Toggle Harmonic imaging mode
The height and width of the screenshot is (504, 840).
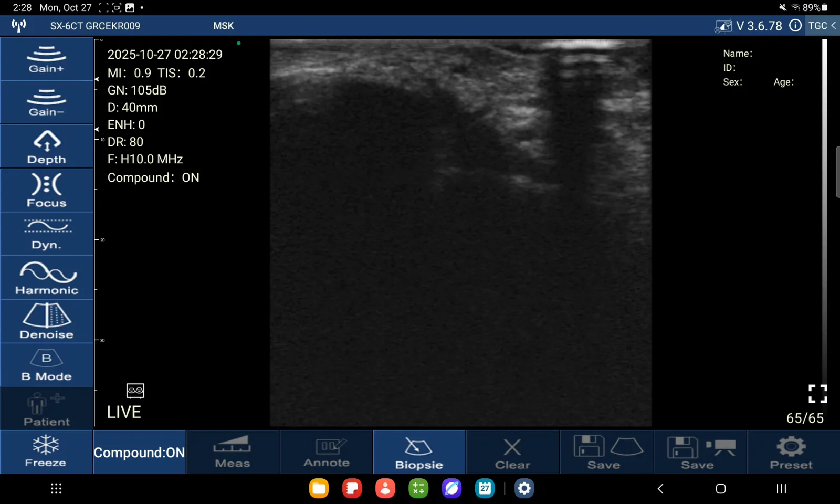click(47, 278)
